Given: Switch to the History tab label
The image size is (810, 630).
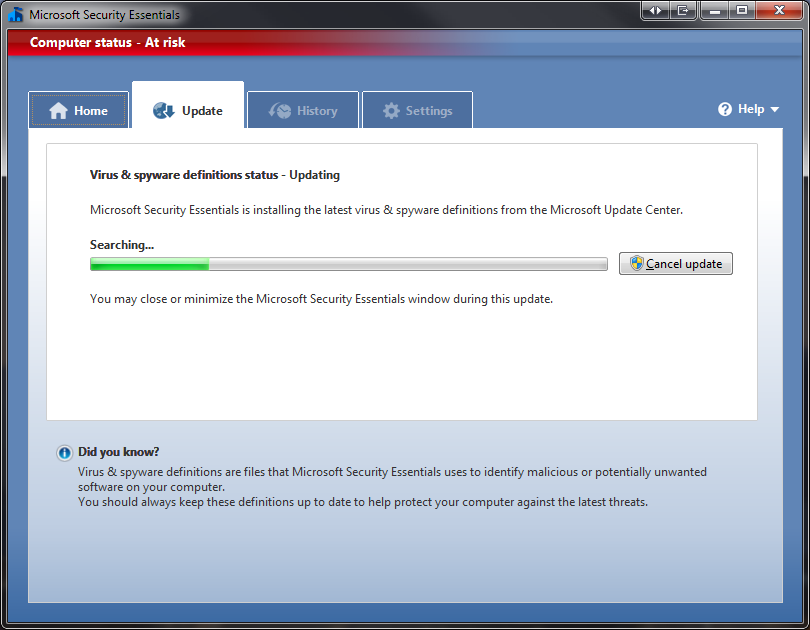Looking at the screenshot, I should pos(317,111).
